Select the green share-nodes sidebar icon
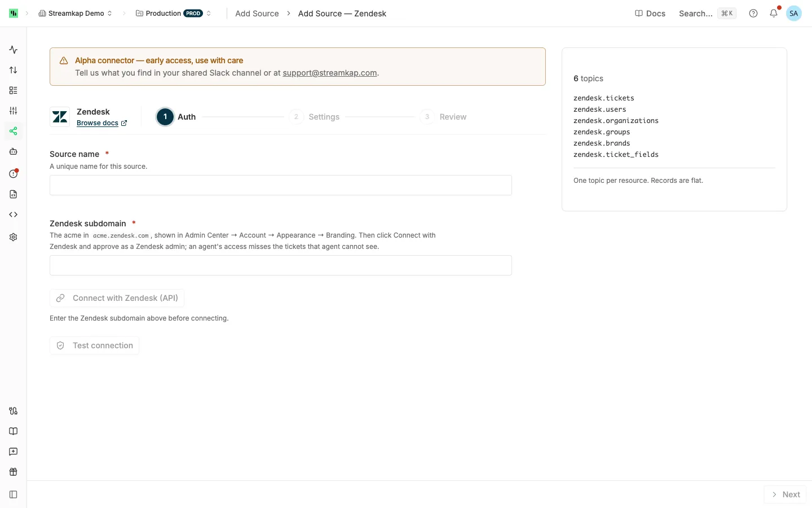 [14, 131]
